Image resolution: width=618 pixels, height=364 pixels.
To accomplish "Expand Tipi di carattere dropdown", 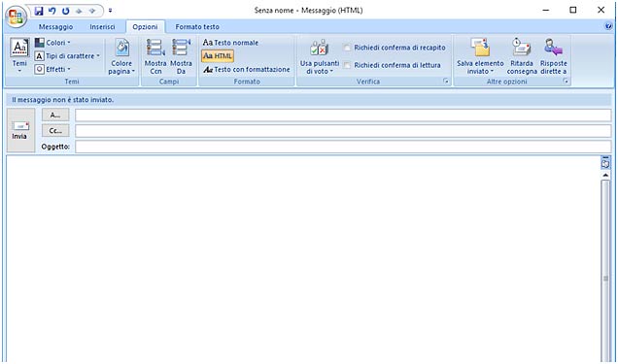I will (x=67, y=56).
